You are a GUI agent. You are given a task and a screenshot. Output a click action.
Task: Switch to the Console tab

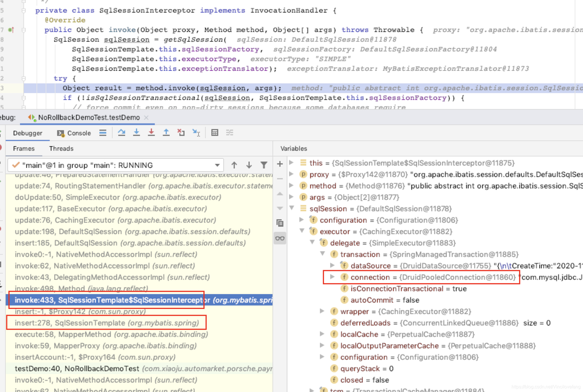(x=78, y=133)
